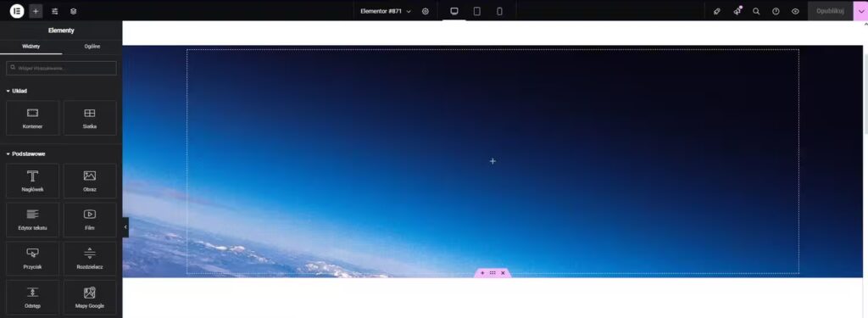The width and height of the screenshot is (868, 318).
Task: Collapse the Układ section
Action: point(17,91)
